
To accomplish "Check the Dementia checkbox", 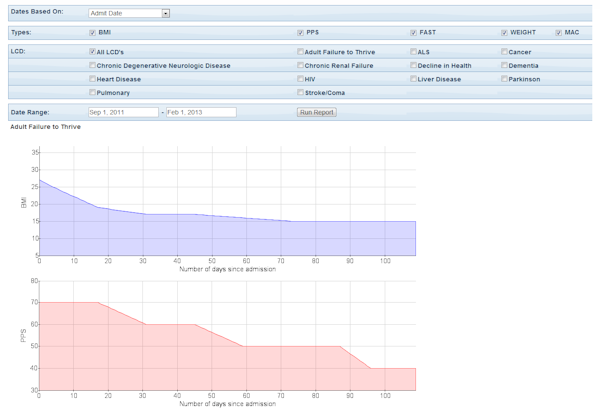I will click(504, 65).
